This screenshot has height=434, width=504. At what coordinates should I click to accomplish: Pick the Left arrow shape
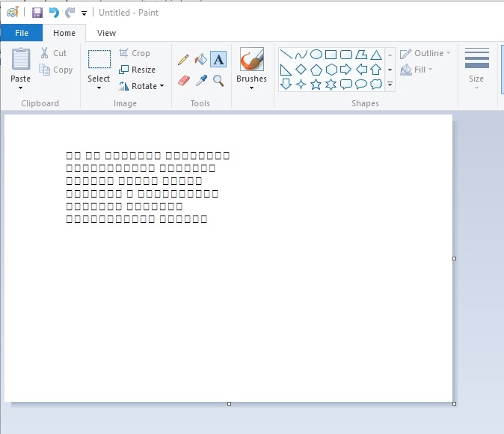361,70
